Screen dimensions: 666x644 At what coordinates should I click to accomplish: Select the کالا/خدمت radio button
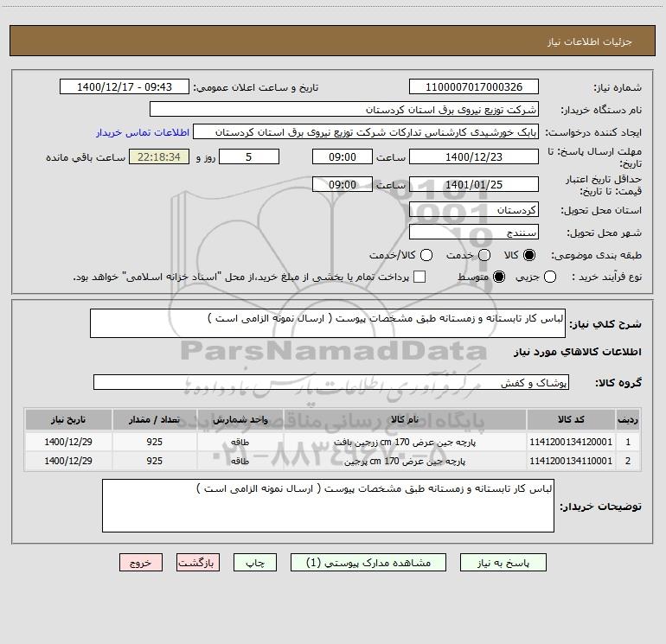[426, 255]
